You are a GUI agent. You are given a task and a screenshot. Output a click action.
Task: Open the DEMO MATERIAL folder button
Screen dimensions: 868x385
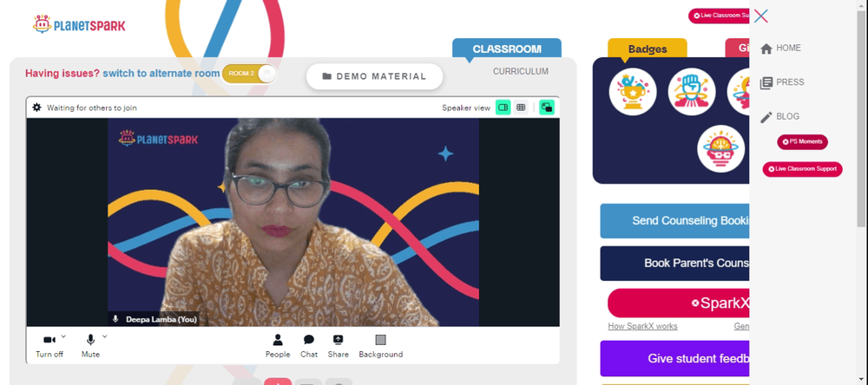pyautogui.click(x=374, y=76)
